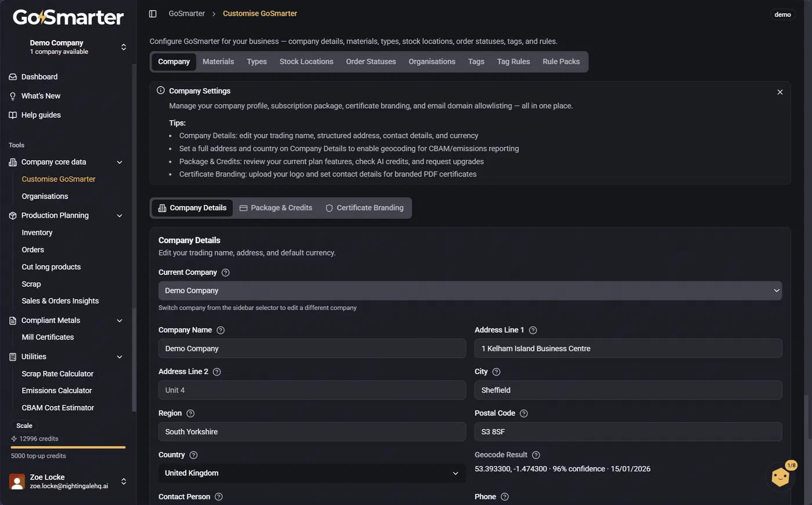Click the credits progress bar
The image size is (812, 505).
68,448
